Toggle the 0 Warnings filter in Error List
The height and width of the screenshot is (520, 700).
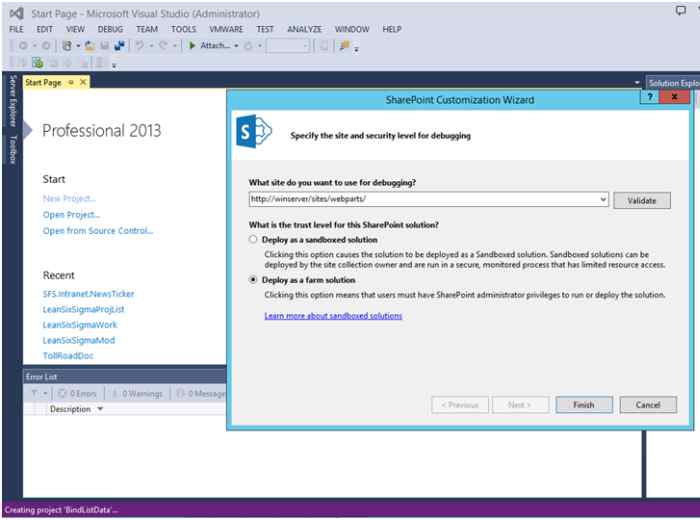tap(137, 393)
